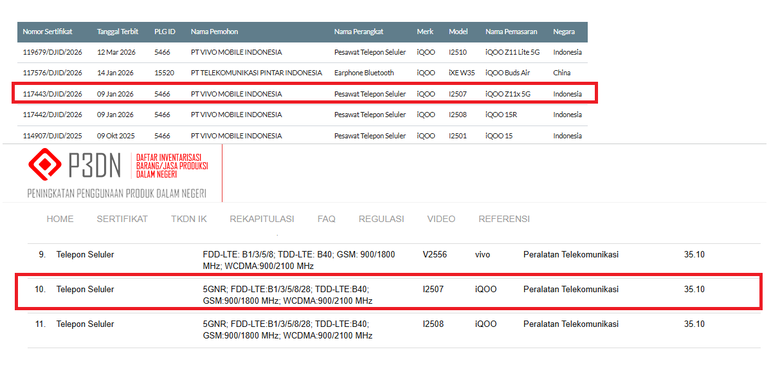Image resolution: width=780 pixels, height=390 pixels.
Task: Open the VIDEO menu item
Action: 441,219
